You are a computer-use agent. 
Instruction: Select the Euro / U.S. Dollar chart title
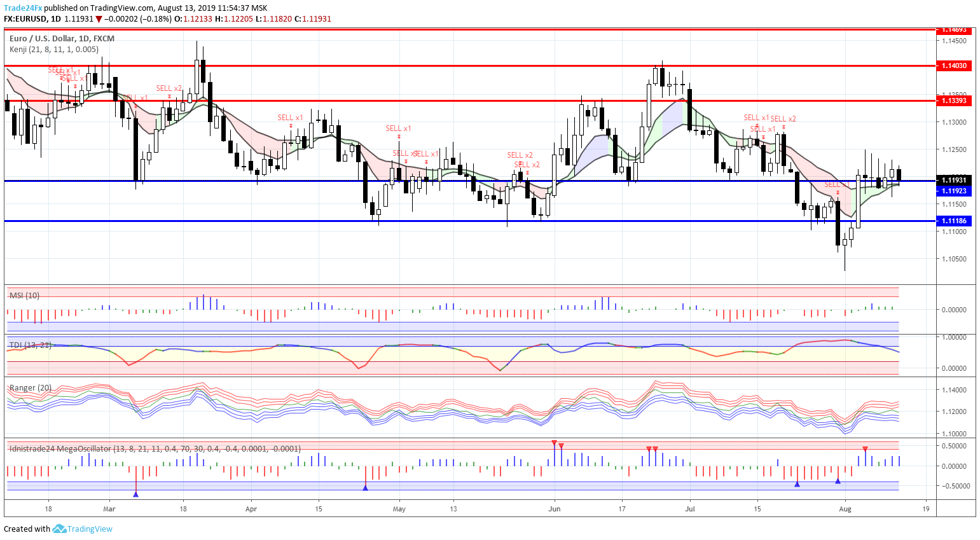point(62,39)
